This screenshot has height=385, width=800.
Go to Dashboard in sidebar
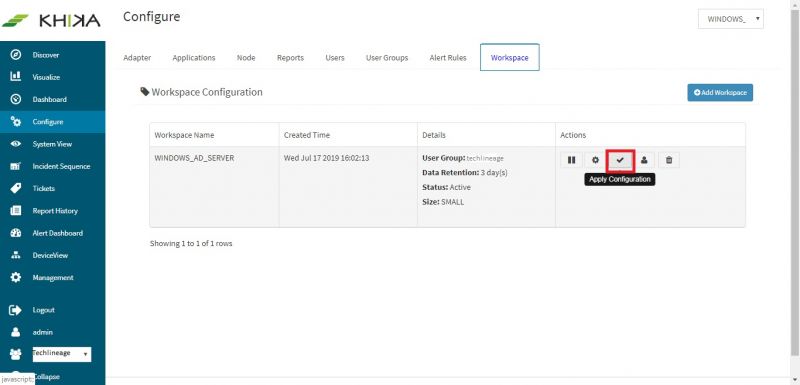[49, 99]
